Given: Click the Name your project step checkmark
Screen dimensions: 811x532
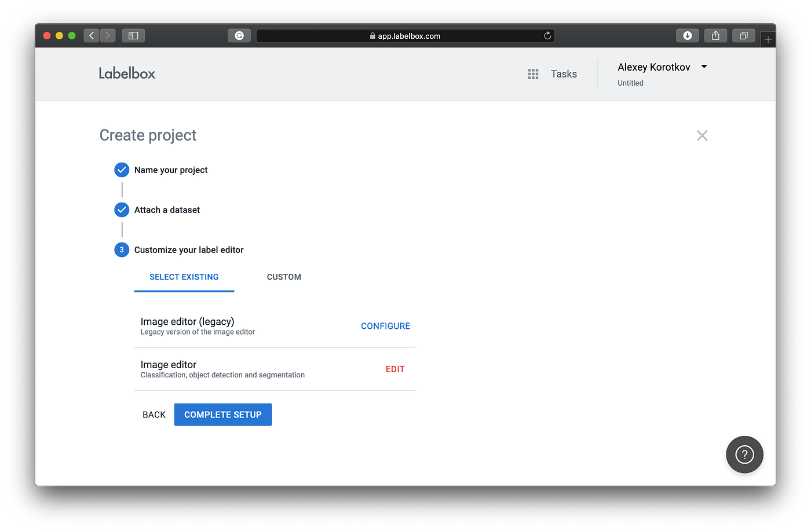Looking at the screenshot, I should pyautogui.click(x=122, y=170).
